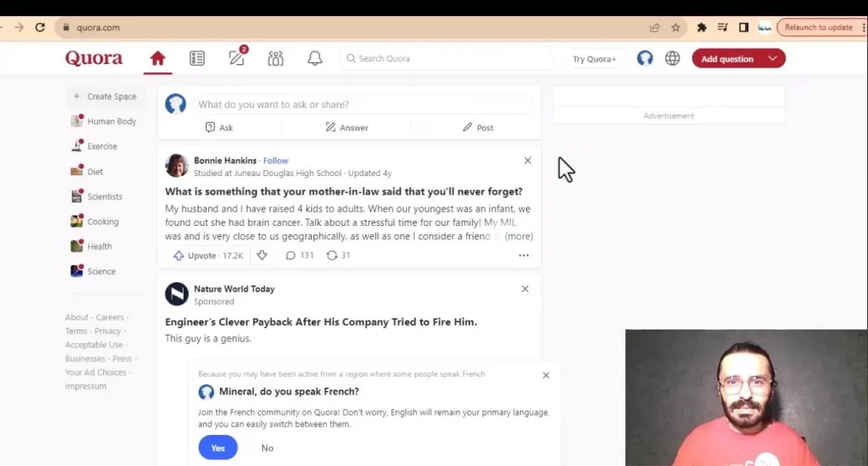Click the globe language icon
The image size is (868, 466).
click(x=672, y=58)
